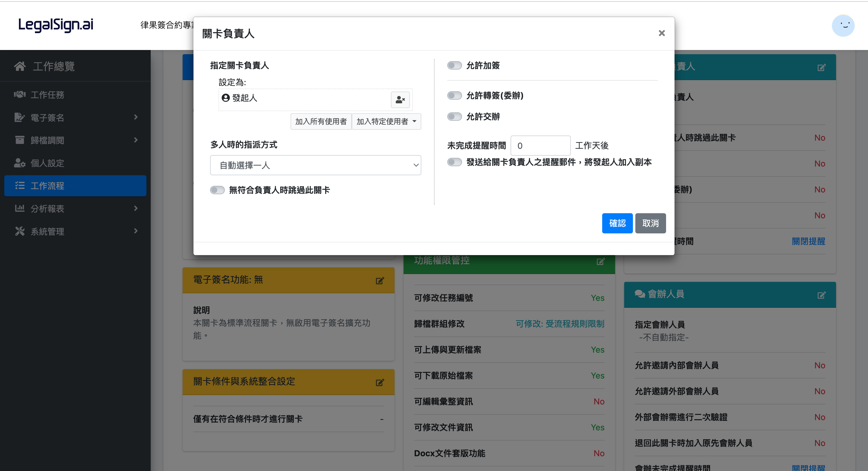Click the signature icon for 電子簽名
The height and width of the screenshot is (471, 868).
pos(20,117)
